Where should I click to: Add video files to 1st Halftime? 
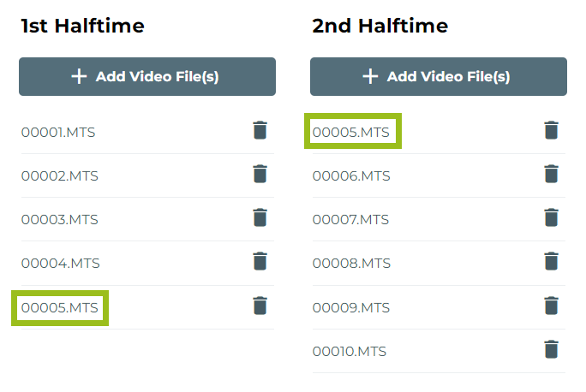pos(147,77)
